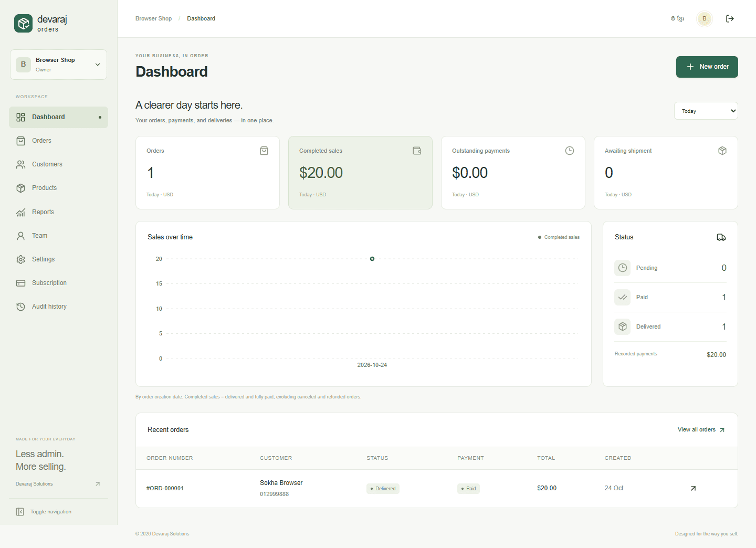Click Browser Shop breadcrumb link
Viewport: 756px width, 548px height.
pos(153,19)
